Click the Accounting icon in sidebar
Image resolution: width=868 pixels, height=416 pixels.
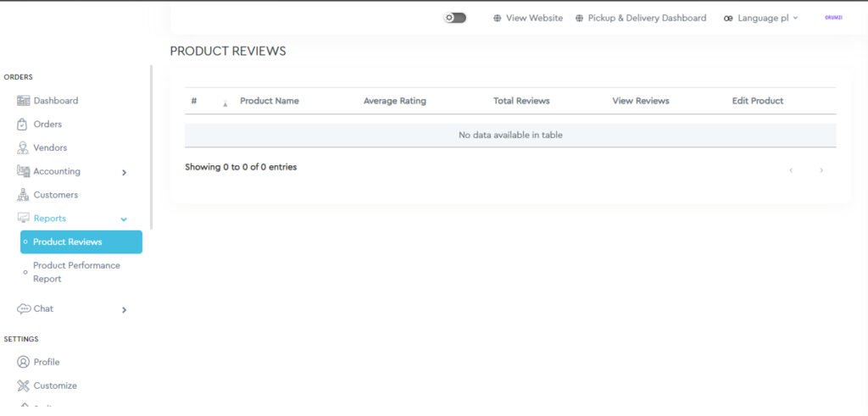(23, 172)
